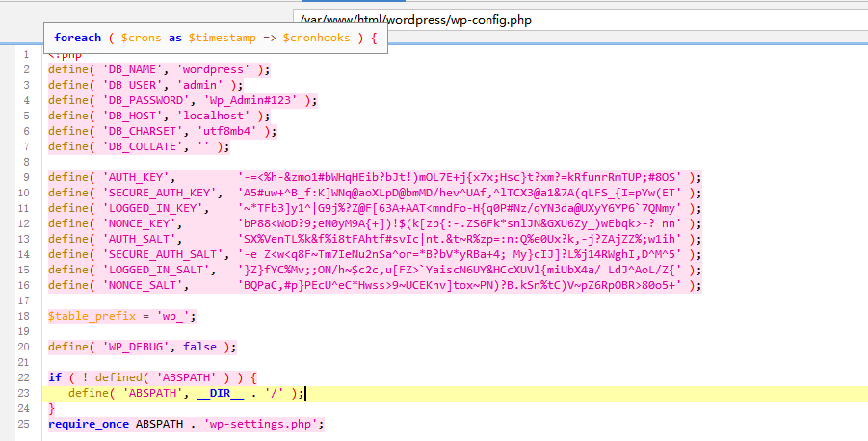Click the AUTH_KEY define line
Image resolution: width=868 pixels, height=441 pixels.
(x=375, y=177)
